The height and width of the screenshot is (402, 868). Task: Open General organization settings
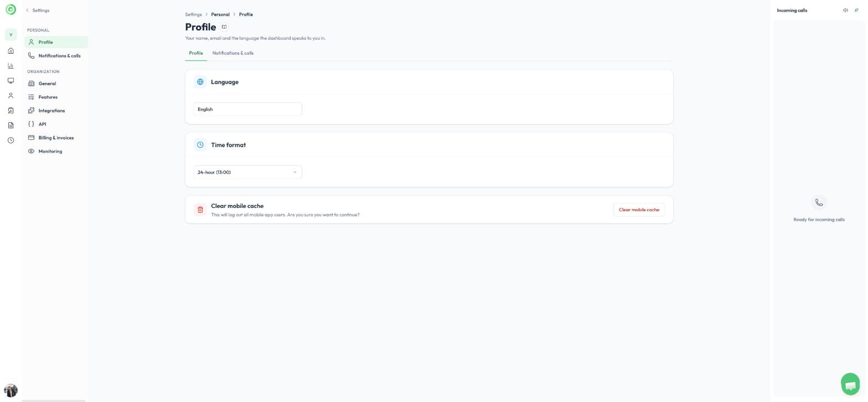coord(56,83)
